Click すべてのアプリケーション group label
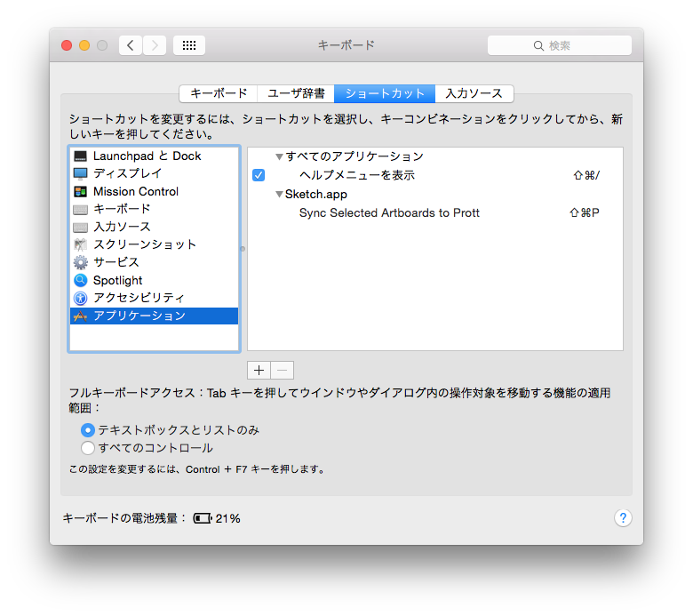The image size is (693, 616). point(354,156)
